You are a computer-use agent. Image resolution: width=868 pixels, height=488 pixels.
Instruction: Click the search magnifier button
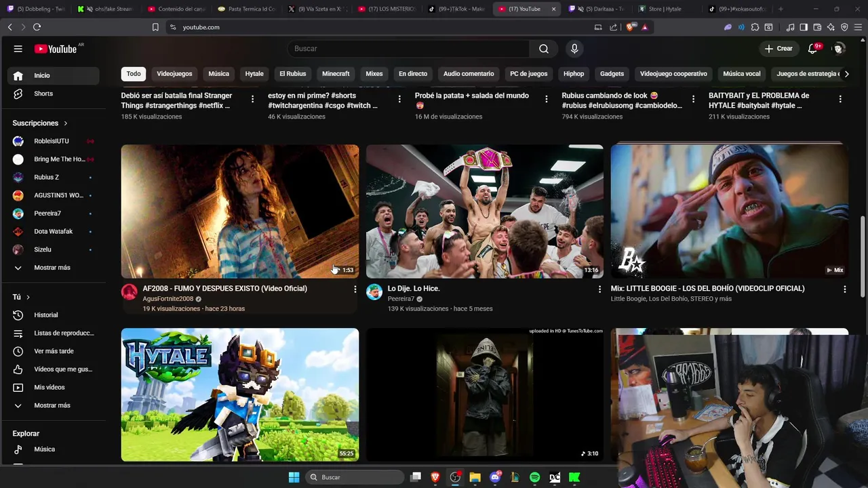(544, 49)
